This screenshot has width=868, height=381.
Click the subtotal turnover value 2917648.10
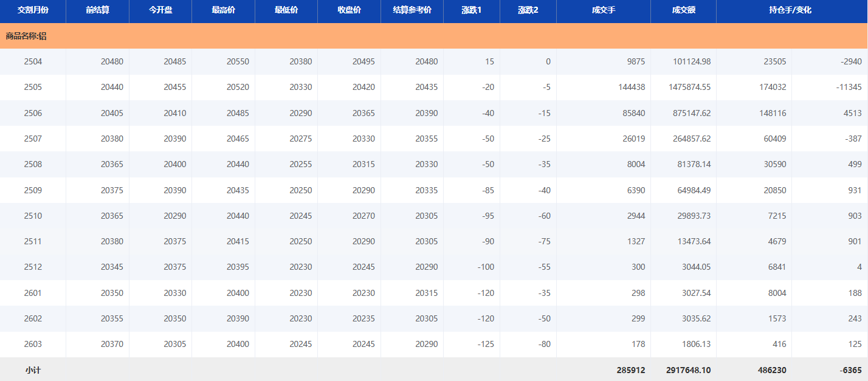point(688,370)
